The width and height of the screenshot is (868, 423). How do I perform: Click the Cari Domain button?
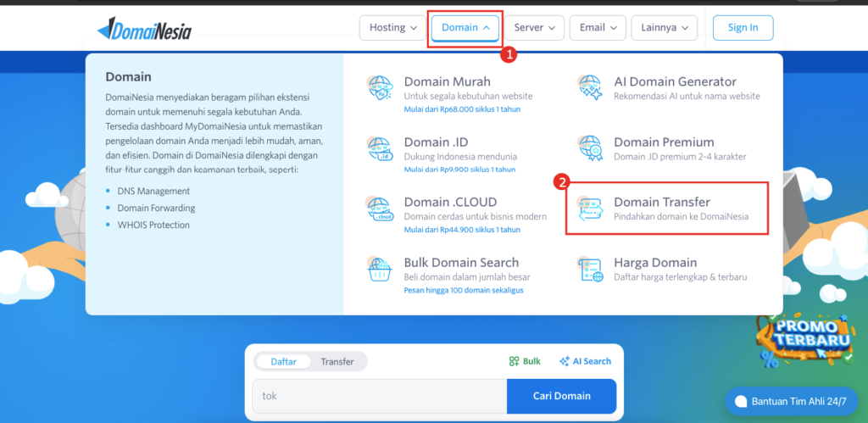[x=561, y=396]
